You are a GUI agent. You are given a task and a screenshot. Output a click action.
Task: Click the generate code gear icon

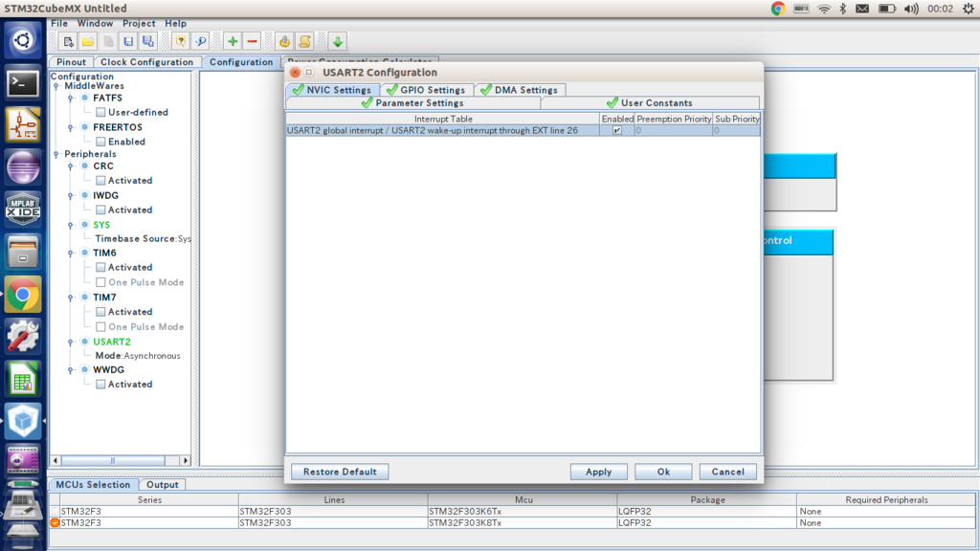[x=284, y=42]
